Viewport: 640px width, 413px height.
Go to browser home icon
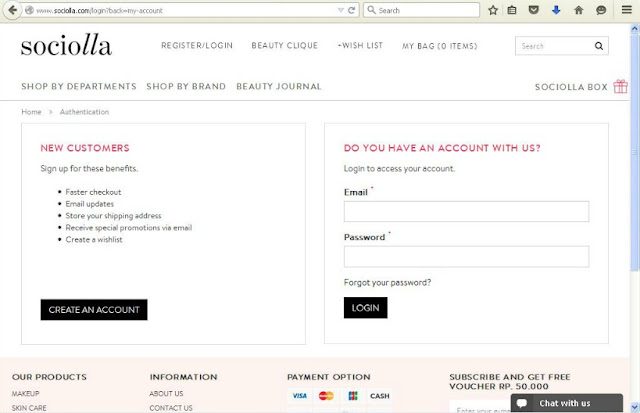click(x=578, y=10)
